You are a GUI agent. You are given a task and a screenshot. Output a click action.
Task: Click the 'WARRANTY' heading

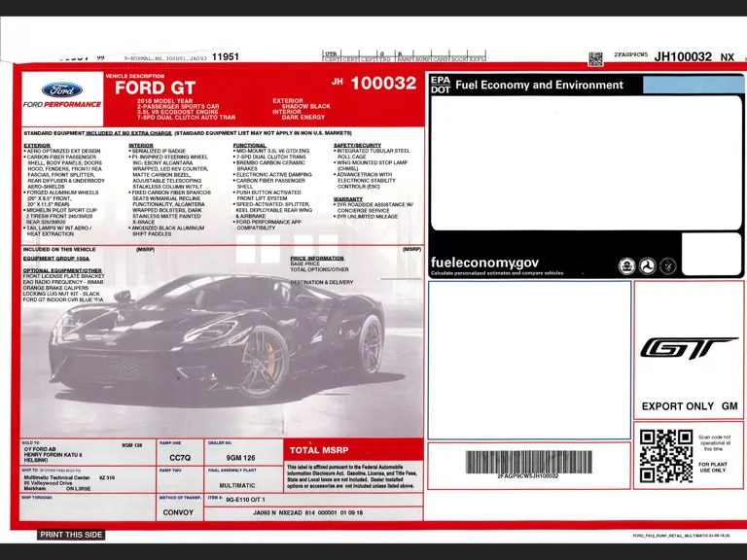(x=348, y=199)
